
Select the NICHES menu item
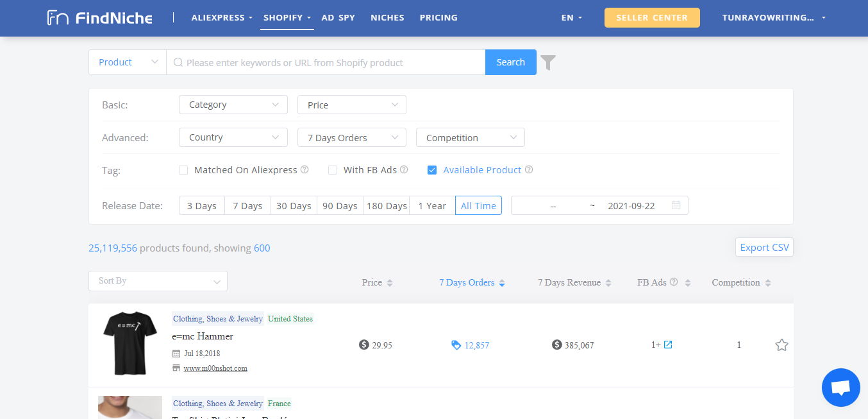387,17
